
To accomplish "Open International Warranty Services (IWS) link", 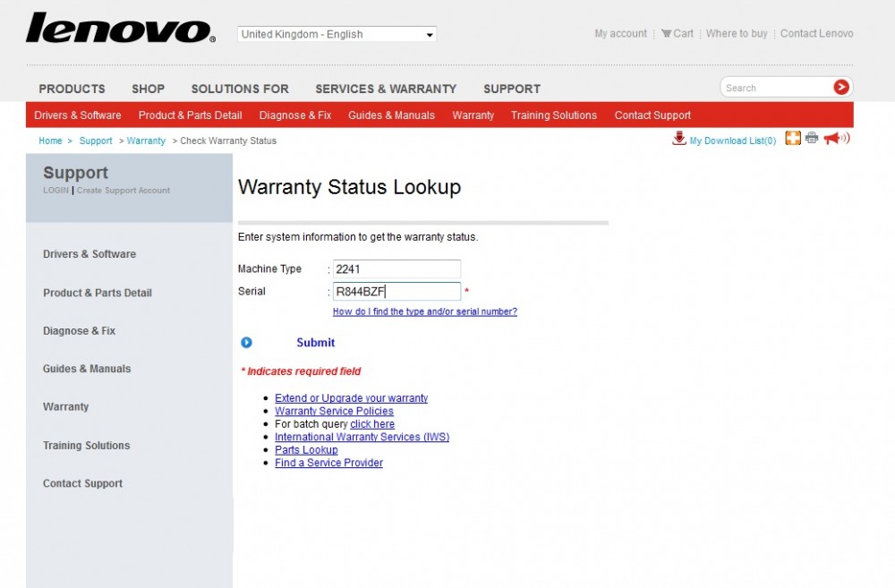I will point(362,437).
